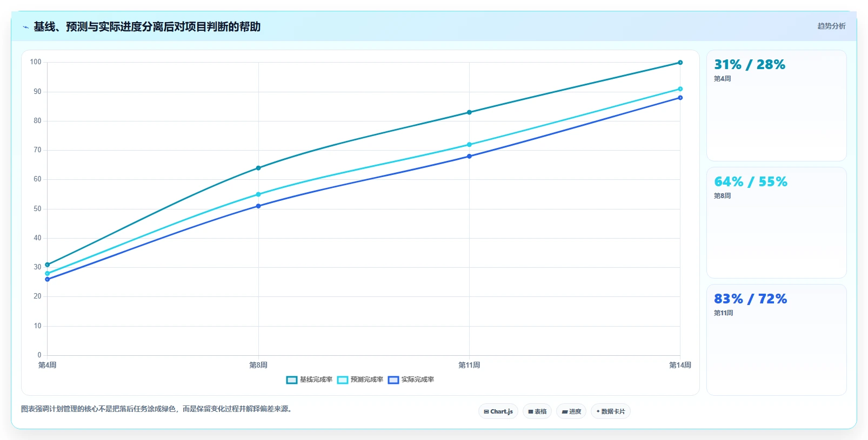The height and width of the screenshot is (440, 868).
Task: Click the cyan 预测完成率 legend swatch
Action: (x=342, y=380)
